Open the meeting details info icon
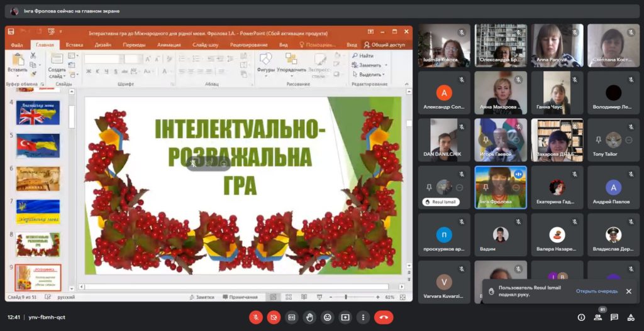Screen dimensions: 644x331 (581, 317)
